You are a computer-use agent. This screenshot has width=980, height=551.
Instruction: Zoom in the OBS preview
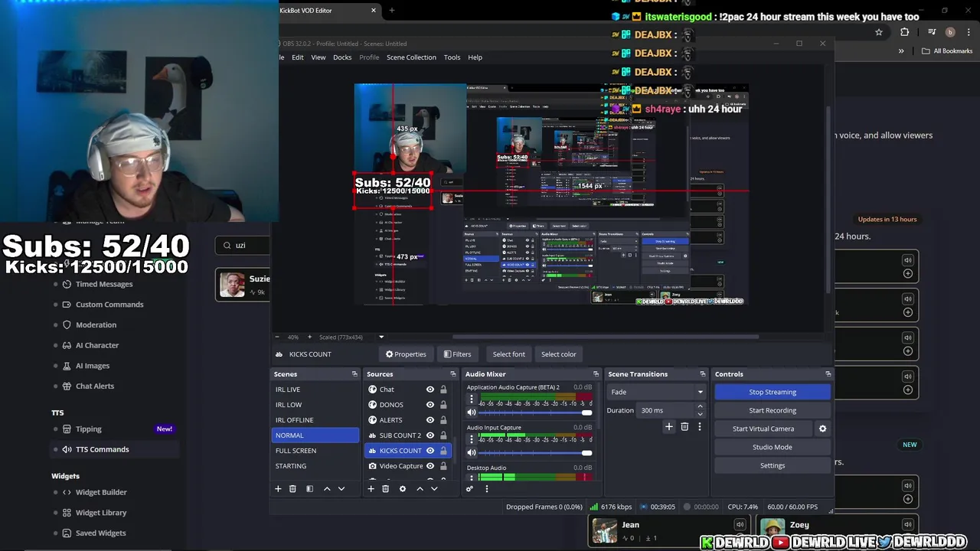pyautogui.click(x=309, y=337)
